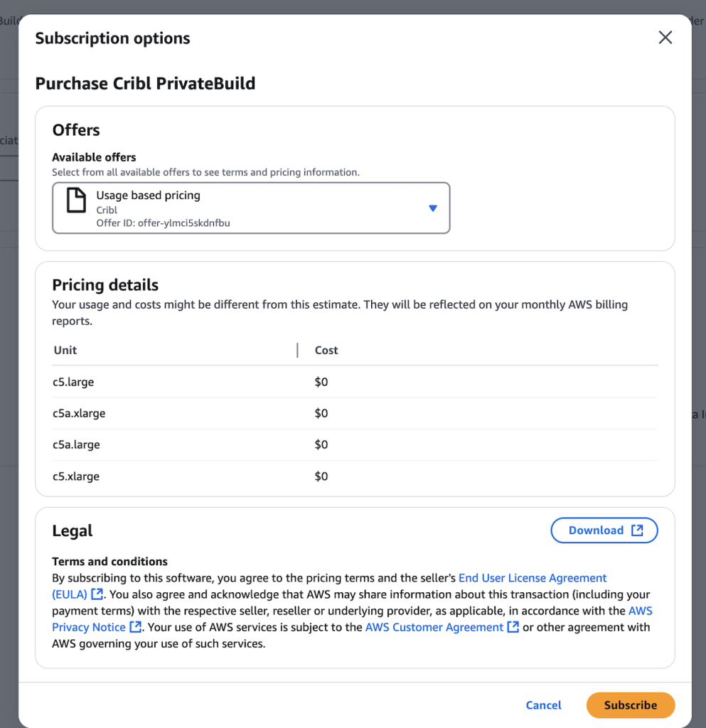Download the legal terms document

pos(604,530)
